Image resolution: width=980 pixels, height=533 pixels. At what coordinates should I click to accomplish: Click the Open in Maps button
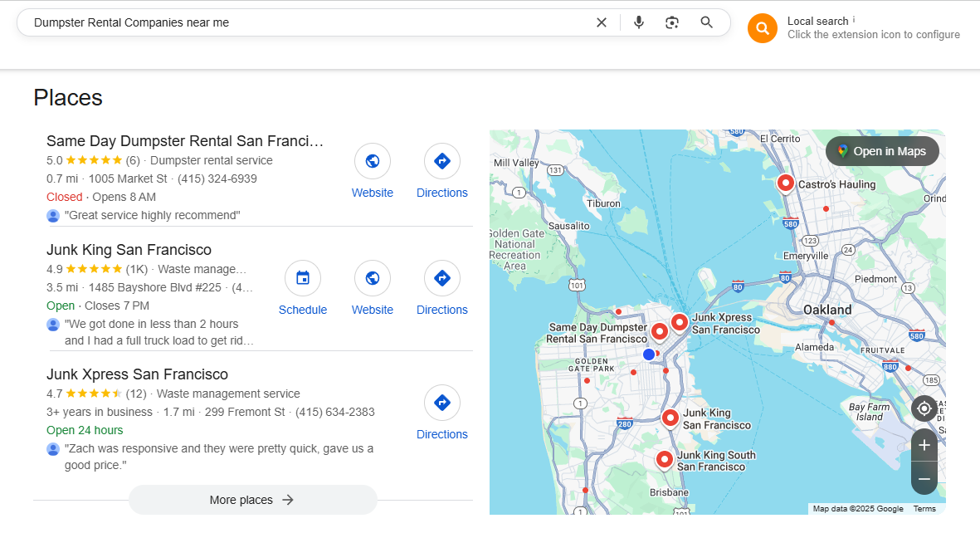click(882, 151)
